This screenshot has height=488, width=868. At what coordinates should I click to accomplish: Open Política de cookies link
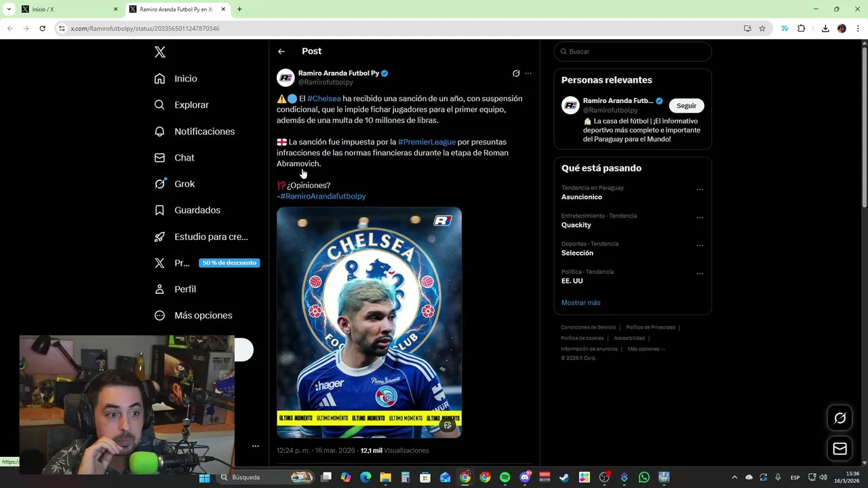click(x=583, y=338)
